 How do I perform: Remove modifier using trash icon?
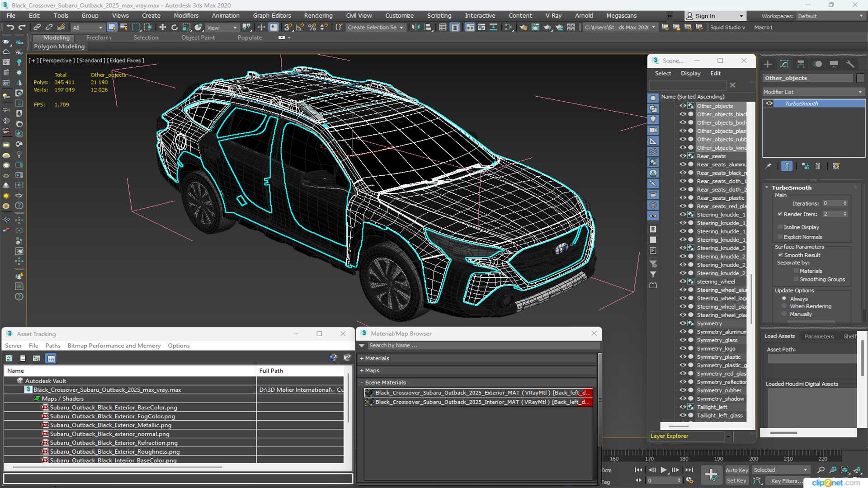[818, 166]
